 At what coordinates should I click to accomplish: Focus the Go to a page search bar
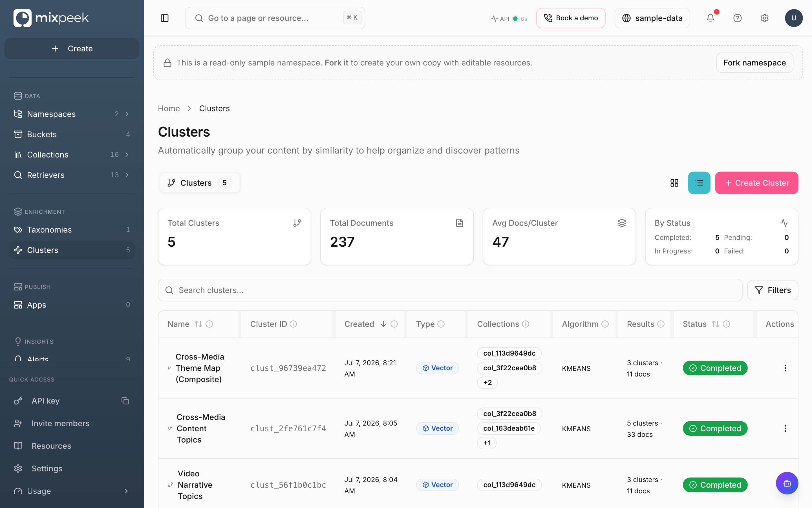[275, 18]
